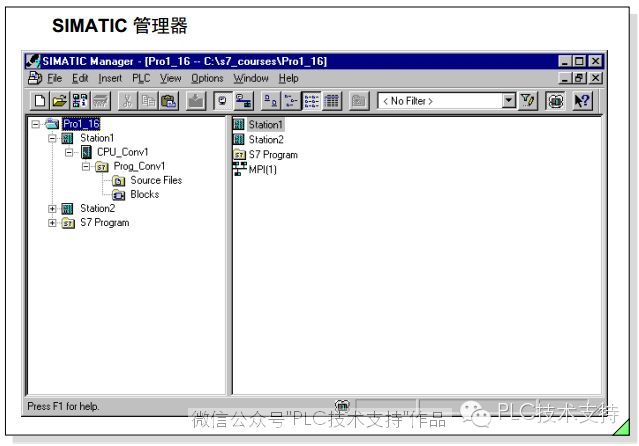Viewport: 639px width, 446px height.
Task: Click the Edit Filter funnel icon
Action: (x=528, y=100)
